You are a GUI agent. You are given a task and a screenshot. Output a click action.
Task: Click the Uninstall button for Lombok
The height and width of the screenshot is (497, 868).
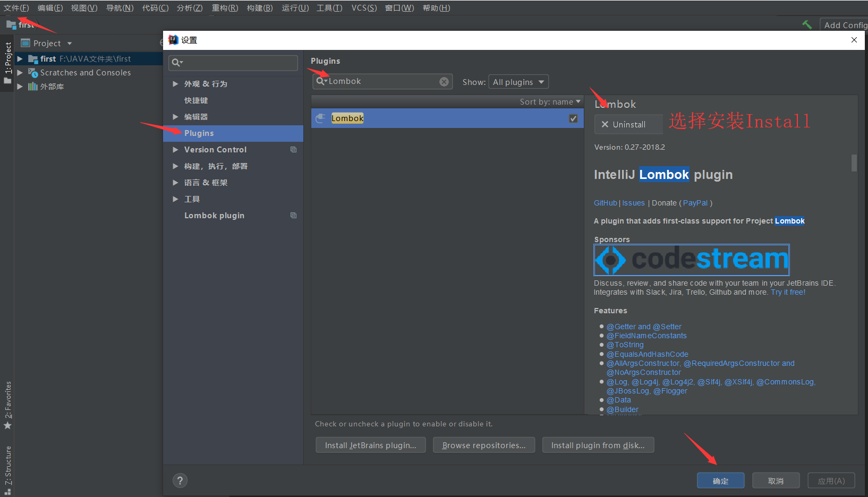[x=628, y=124]
